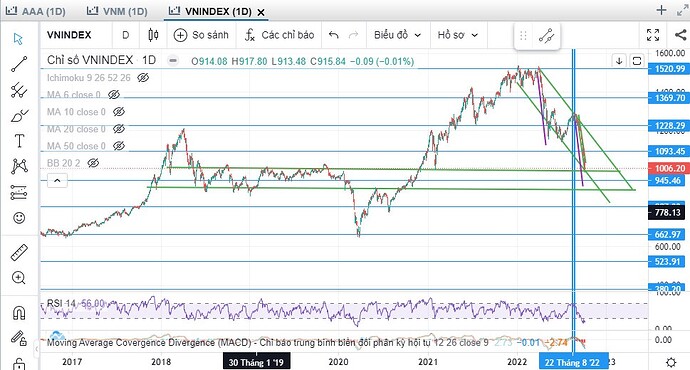Viewport: 690px width, 370px height.
Task: Click the 2020 label on time axis
Action: point(338,362)
